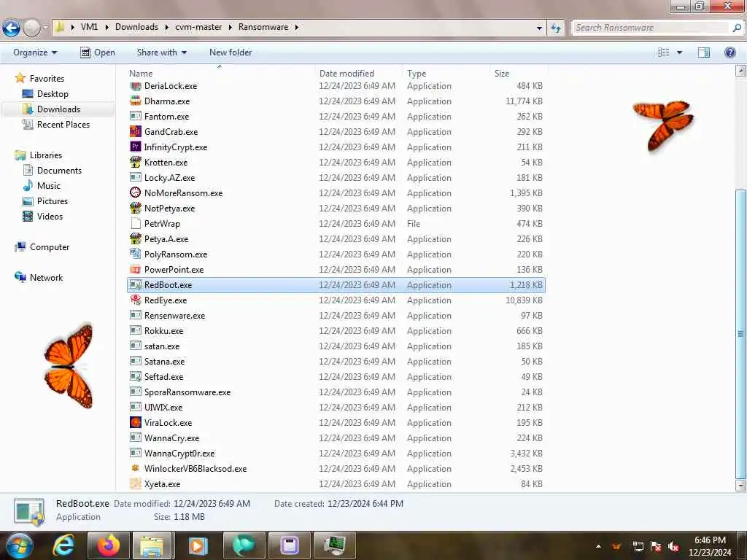
Task: Open the Help button
Action: pyautogui.click(x=729, y=52)
